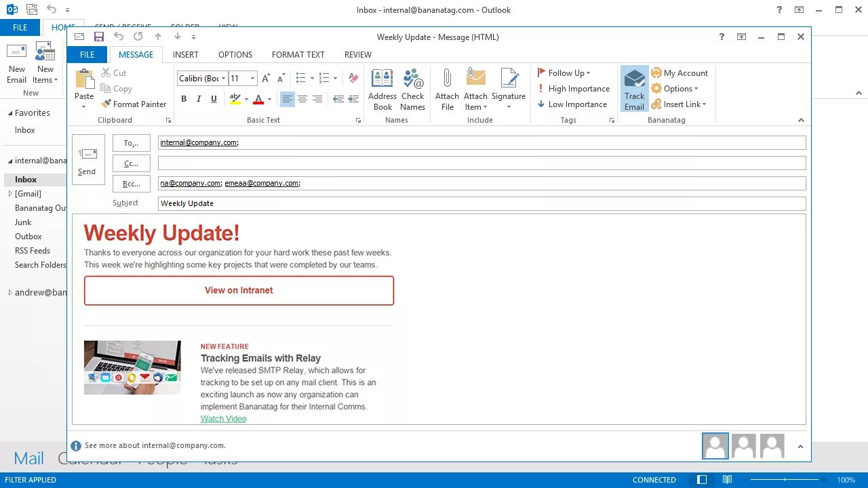868x488 pixels.
Task: Click the Save icon in quick access toolbar
Action: pos(99,37)
